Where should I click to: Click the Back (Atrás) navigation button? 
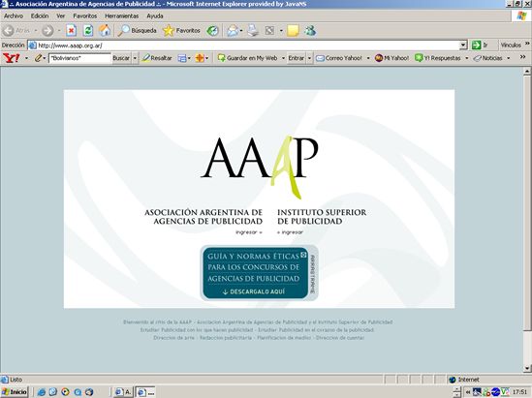tap(16, 31)
